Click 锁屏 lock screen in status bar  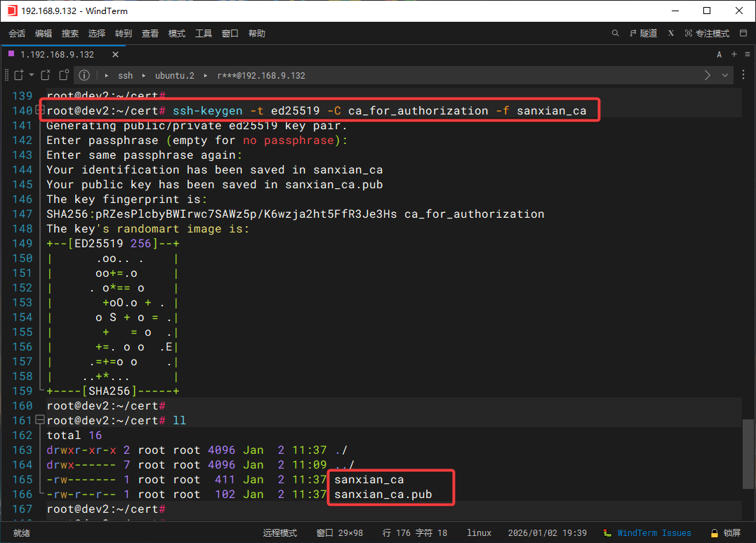726,533
